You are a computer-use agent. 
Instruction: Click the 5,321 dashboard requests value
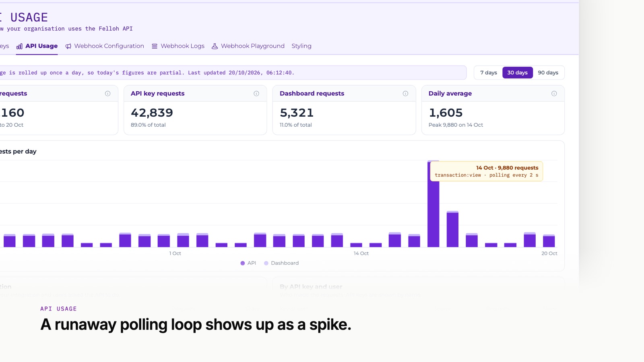[x=297, y=113]
